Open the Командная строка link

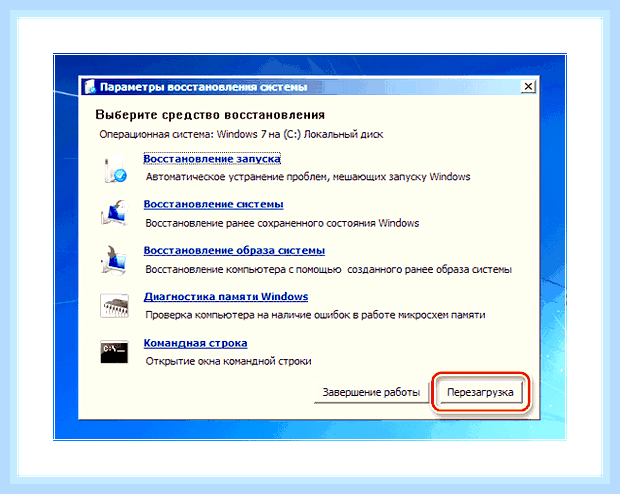click(195, 343)
